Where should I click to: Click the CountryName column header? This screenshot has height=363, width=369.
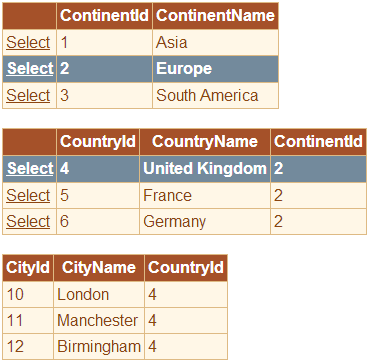click(x=205, y=142)
